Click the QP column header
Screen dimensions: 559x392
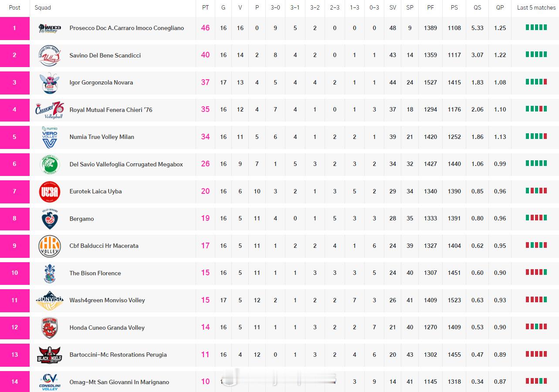point(500,7)
